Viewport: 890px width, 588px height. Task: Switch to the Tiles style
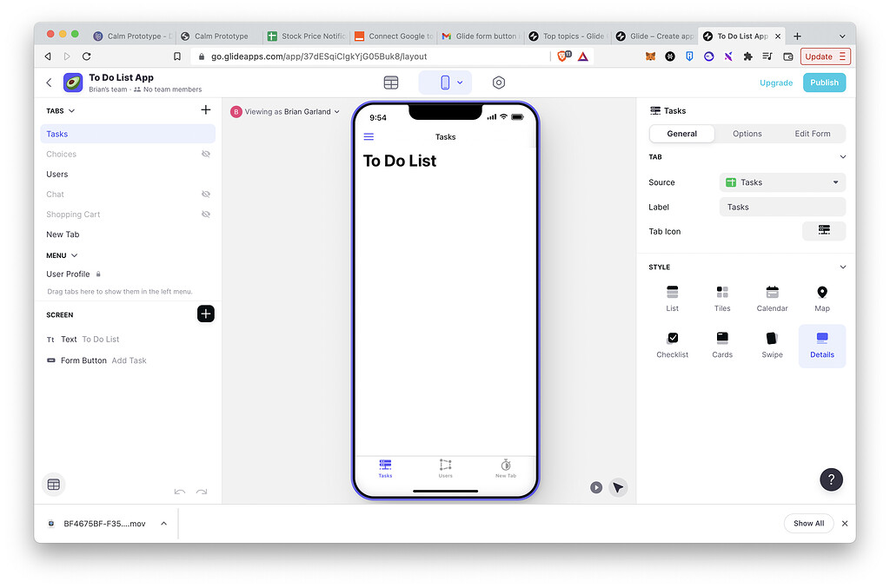[x=722, y=296]
